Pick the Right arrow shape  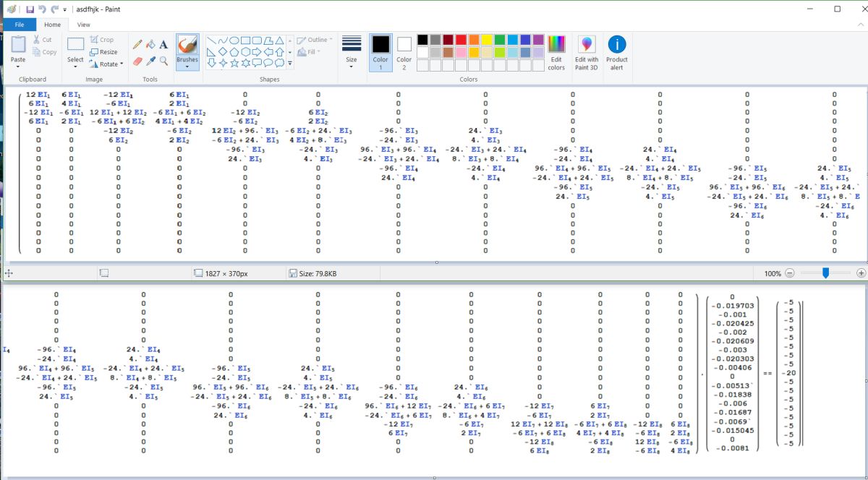[x=258, y=52]
